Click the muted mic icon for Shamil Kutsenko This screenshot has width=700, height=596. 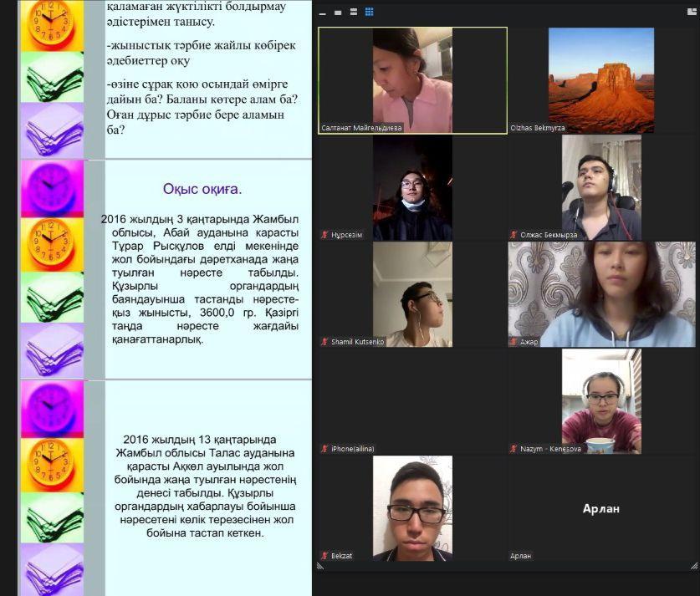click(x=324, y=342)
